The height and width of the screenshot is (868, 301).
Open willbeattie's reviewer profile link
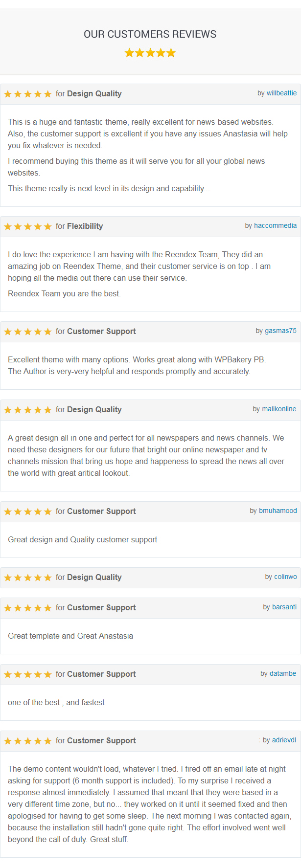pos(281,93)
